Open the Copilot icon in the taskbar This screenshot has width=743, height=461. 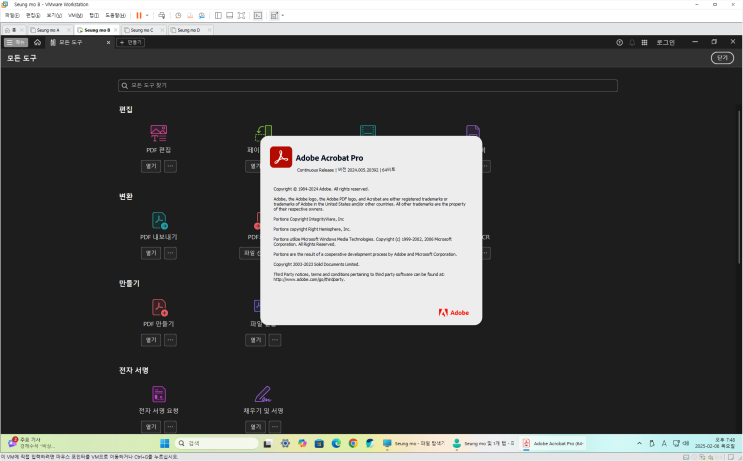click(302, 443)
